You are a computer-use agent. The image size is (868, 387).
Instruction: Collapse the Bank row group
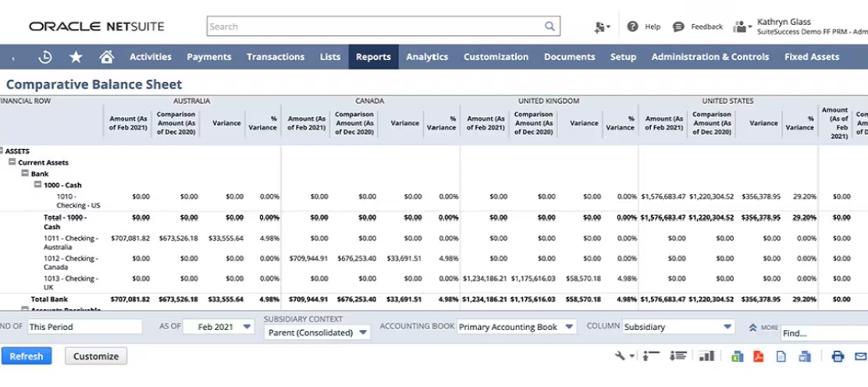(x=25, y=174)
